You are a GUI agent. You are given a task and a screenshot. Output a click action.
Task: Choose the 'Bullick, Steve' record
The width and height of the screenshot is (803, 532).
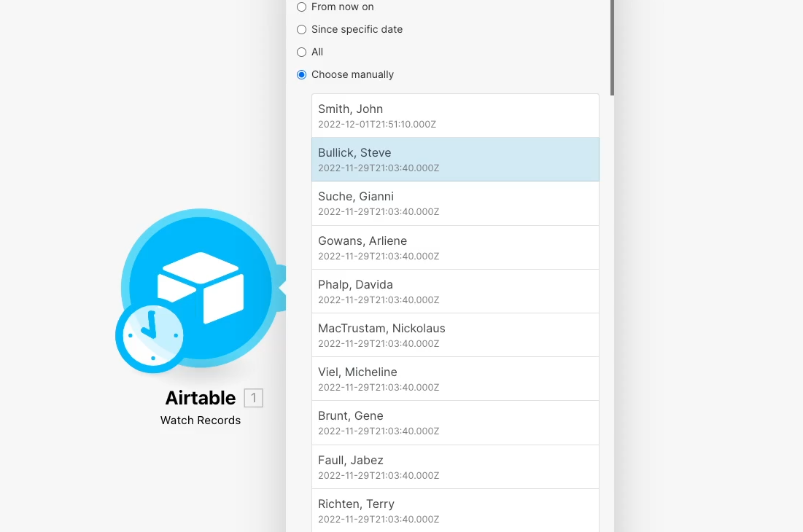pyautogui.click(x=455, y=159)
